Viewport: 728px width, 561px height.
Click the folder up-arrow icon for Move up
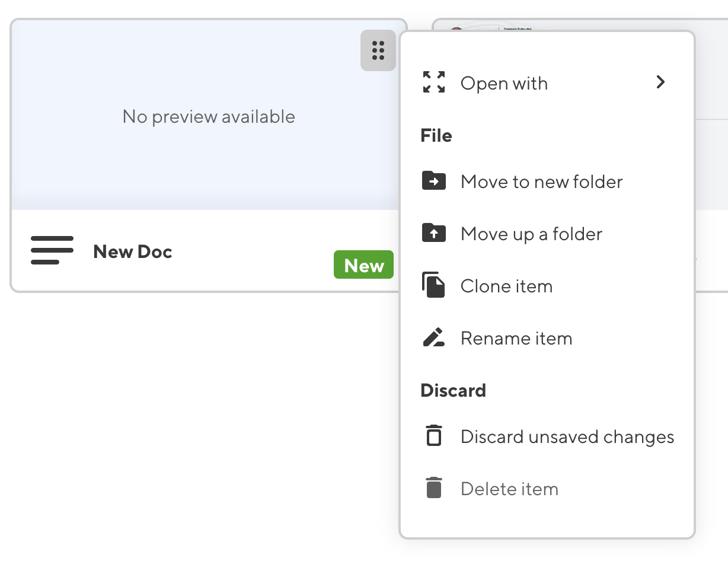434,233
